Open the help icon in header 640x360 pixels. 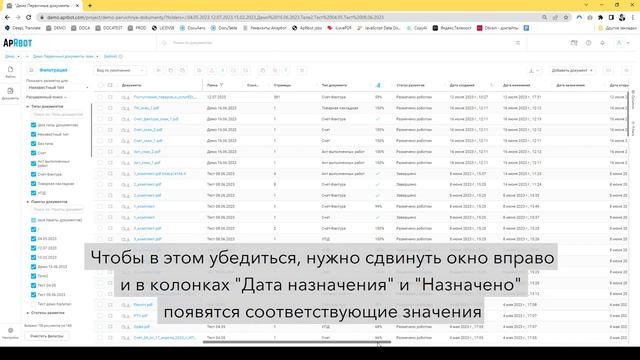(x=588, y=42)
